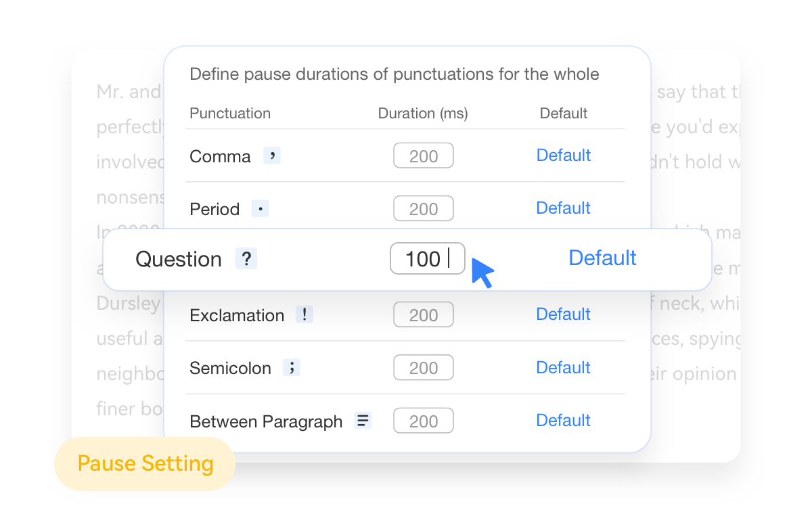This screenshot has width=812, height=514.
Task: Click the Semicolon duration input box
Action: coord(423,367)
